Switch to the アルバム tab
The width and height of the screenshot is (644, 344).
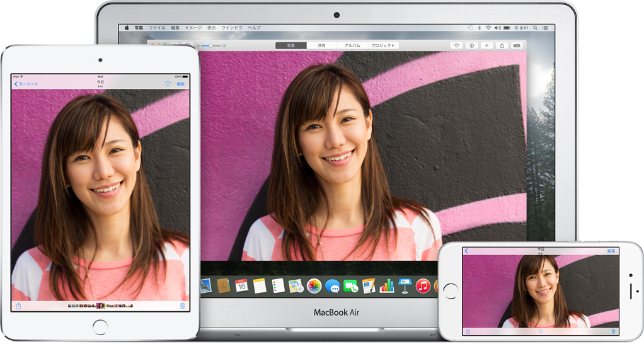pos(352,46)
